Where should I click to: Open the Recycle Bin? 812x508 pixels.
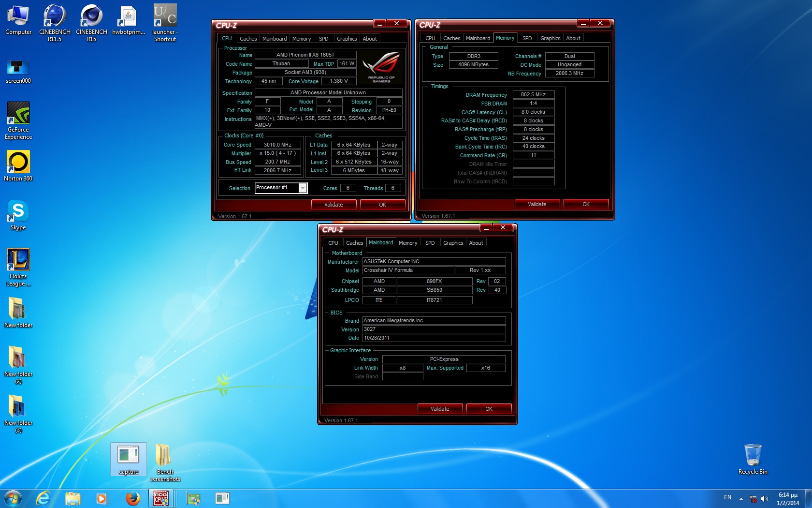coord(753,459)
